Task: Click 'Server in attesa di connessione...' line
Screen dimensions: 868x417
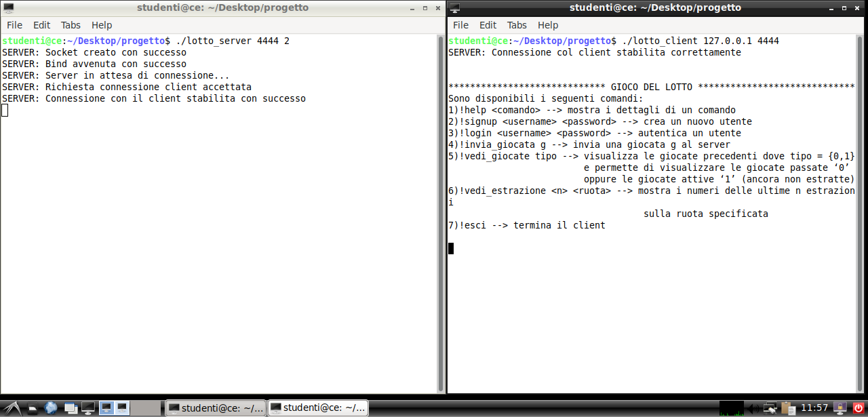Action: [x=116, y=75]
